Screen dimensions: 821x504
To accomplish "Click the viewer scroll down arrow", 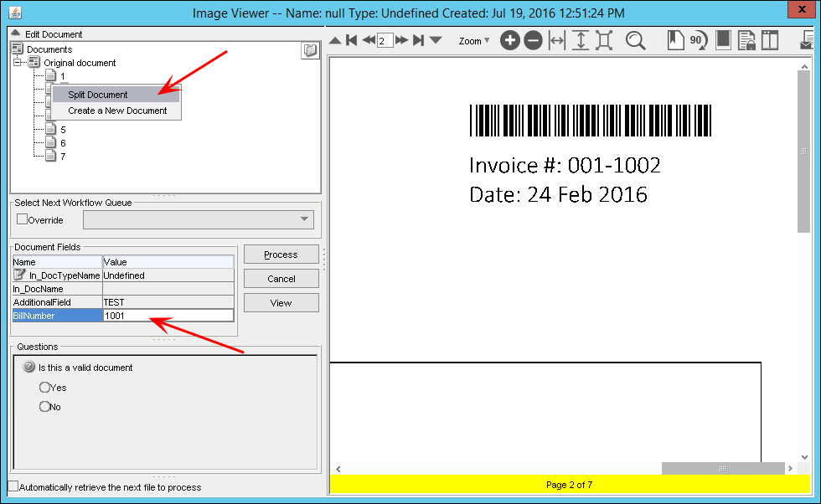I will (x=804, y=457).
